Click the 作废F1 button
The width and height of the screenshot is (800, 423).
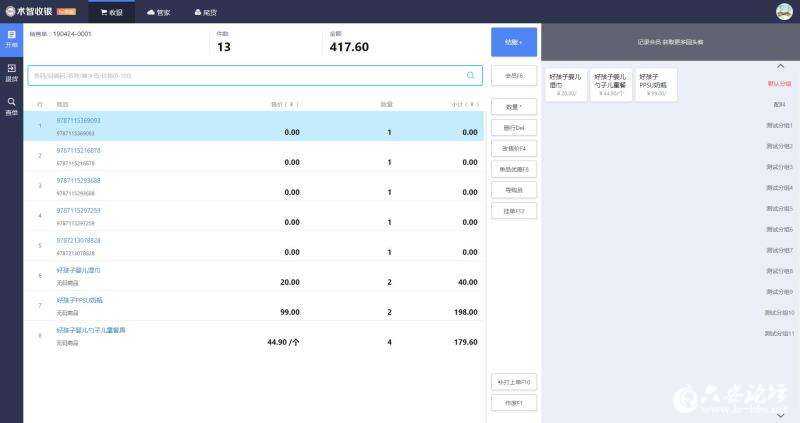point(514,402)
